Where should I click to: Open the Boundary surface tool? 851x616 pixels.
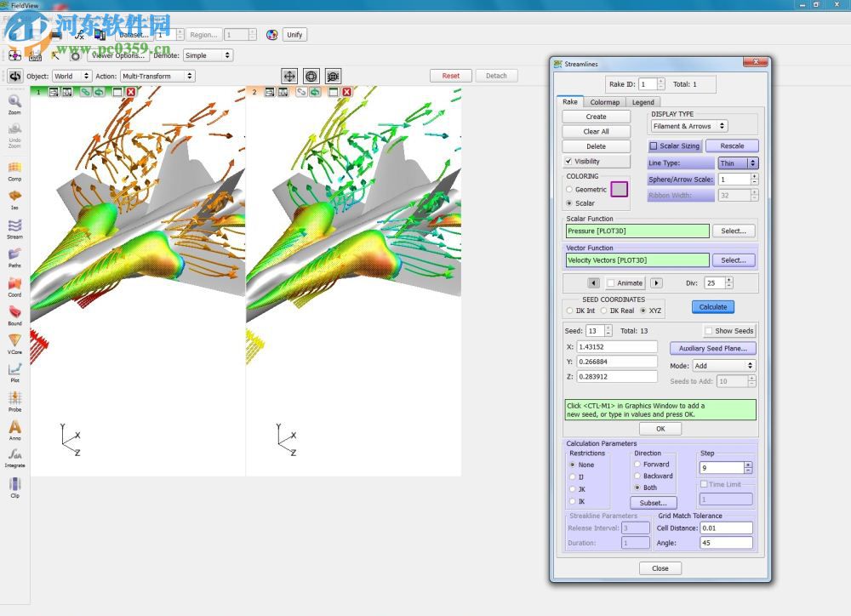point(14,317)
